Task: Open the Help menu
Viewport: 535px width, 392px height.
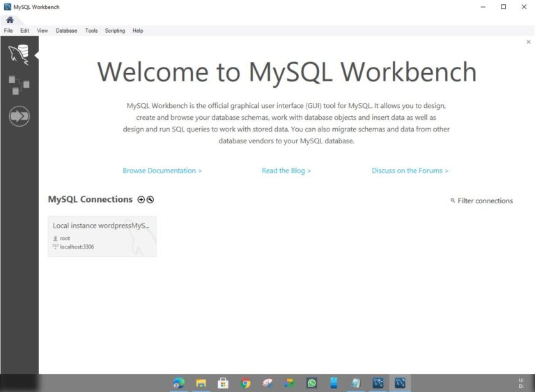Action: coord(138,31)
